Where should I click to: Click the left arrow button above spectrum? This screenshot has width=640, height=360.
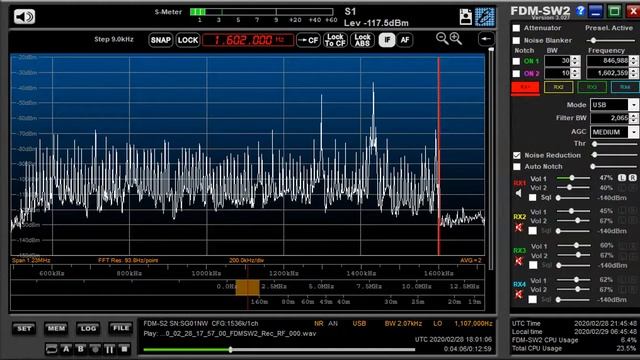coord(486,39)
